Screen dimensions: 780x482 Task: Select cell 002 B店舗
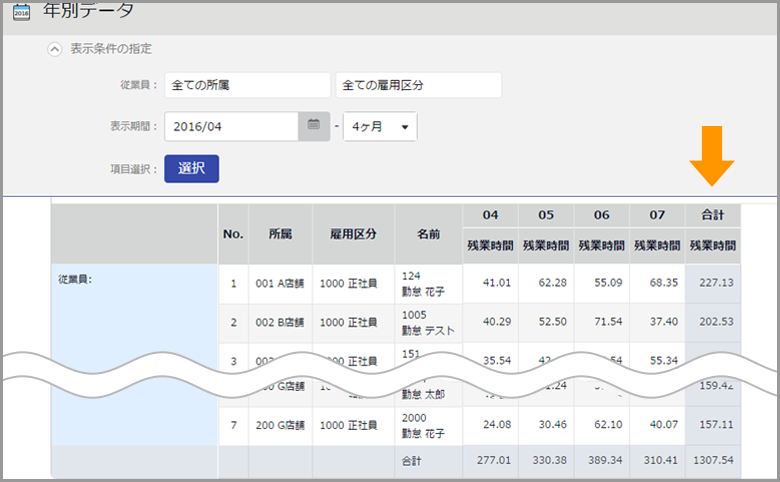281,322
